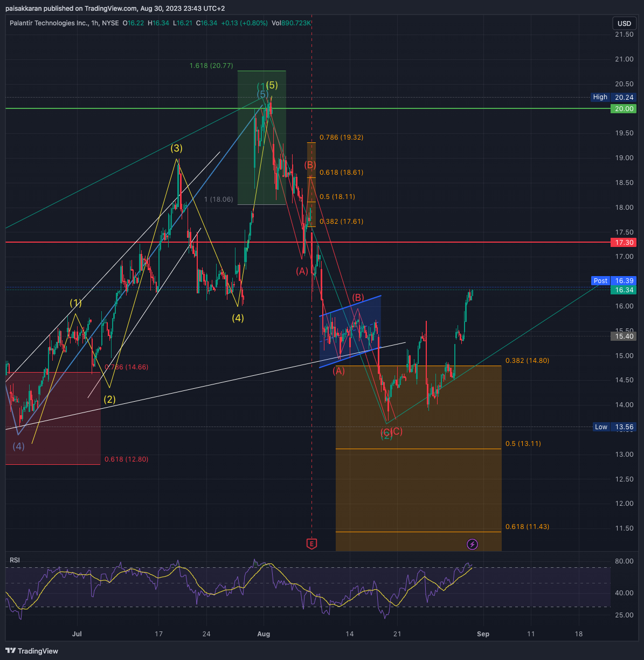The image size is (644, 660).
Task: Click the yellow wave (3) label
Action: [x=177, y=148]
